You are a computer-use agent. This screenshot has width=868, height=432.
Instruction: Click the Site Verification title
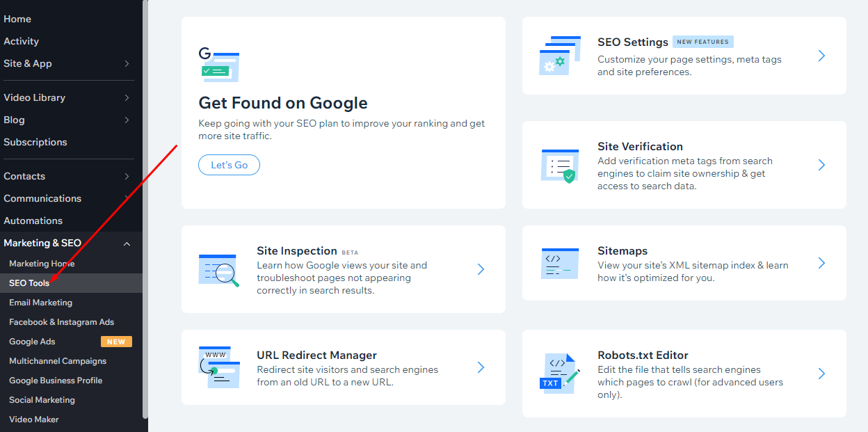click(640, 146)
